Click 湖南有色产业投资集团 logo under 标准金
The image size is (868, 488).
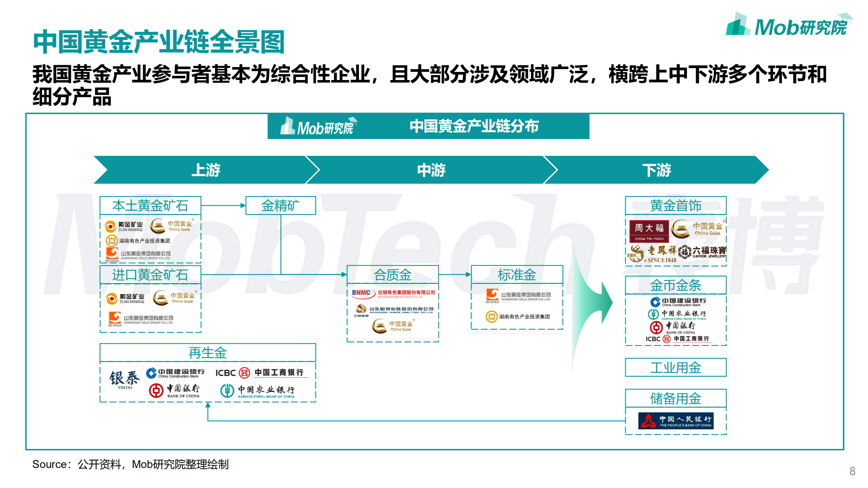[518, 317]
